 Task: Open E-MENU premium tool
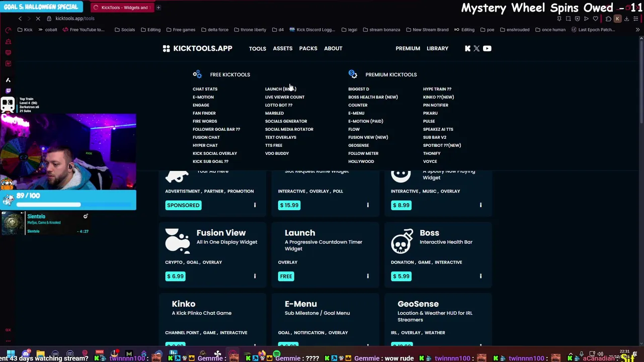coord(356,113)
